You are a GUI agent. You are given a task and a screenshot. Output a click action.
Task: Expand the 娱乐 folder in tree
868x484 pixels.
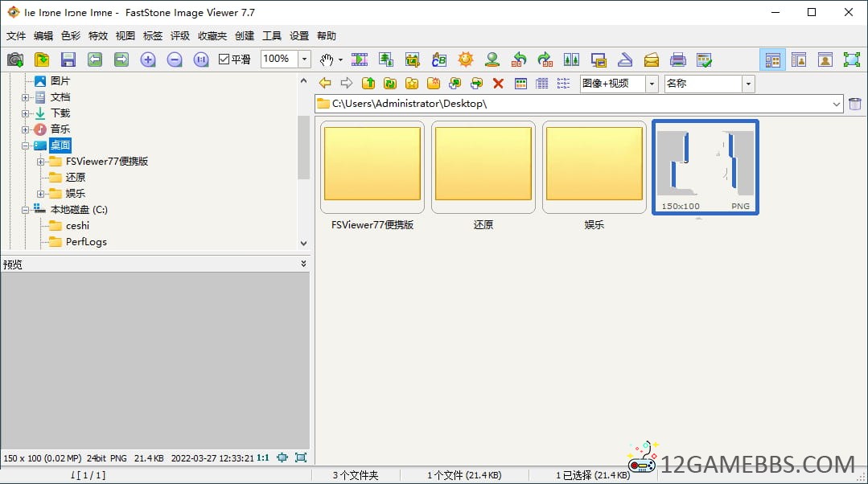pyautogui.click(x=40, y=194)
